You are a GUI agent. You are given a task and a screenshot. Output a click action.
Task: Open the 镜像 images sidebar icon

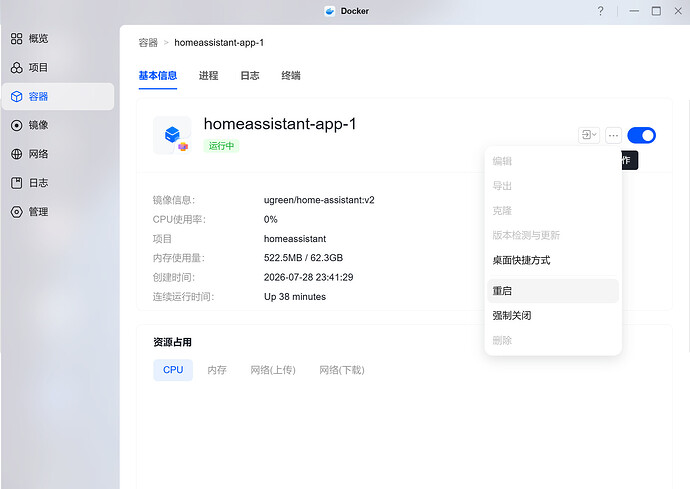16,125
